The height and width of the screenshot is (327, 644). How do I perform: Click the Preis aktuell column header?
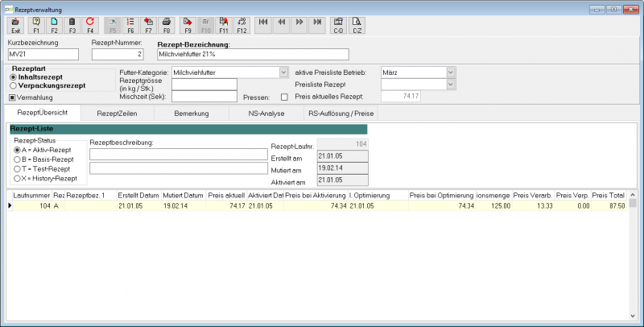coord(226,196)
